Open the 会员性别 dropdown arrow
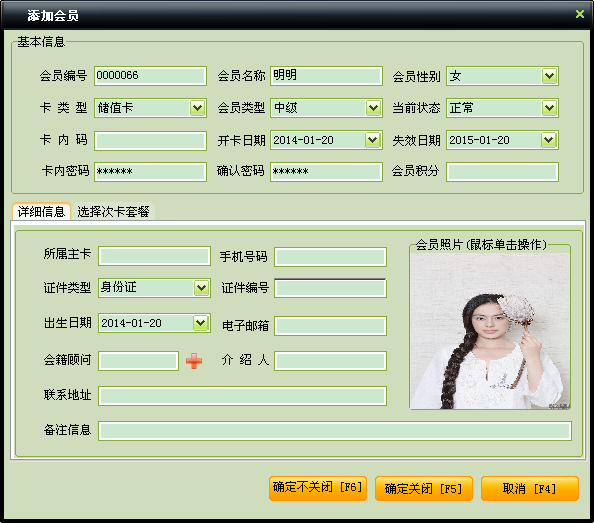The image size is (594, 523). coord(549,76)
